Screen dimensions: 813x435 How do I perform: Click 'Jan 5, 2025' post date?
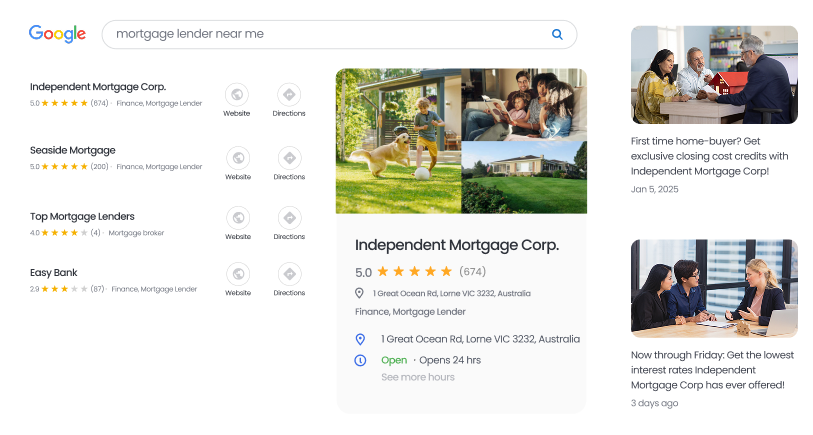[654, 189]
